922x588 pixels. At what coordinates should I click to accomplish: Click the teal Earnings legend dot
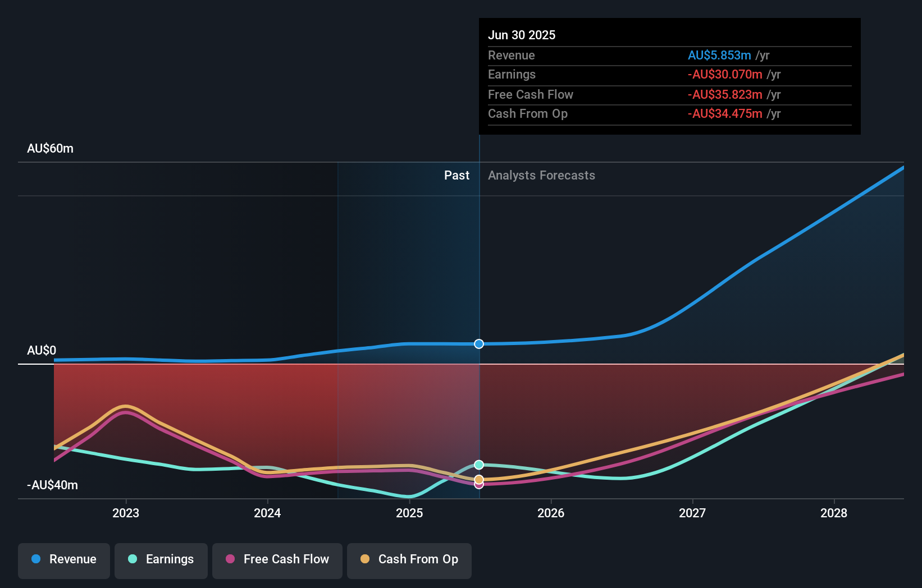[133, 559]
